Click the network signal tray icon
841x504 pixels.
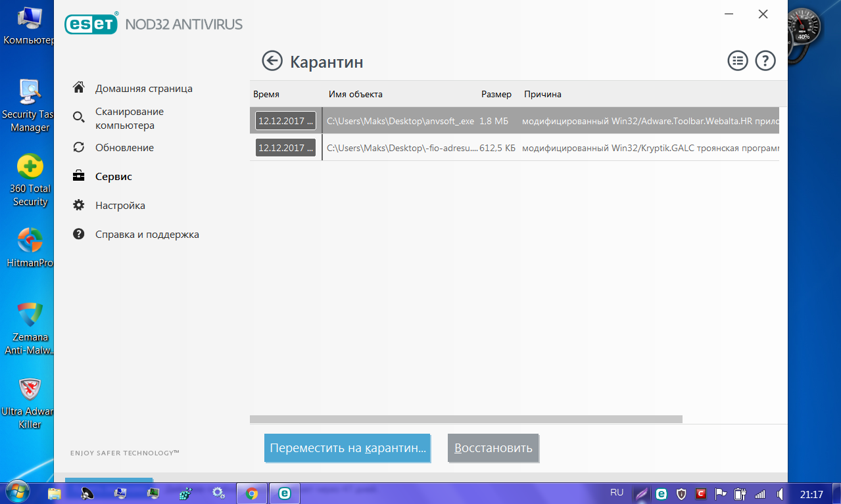pos(760,493)
